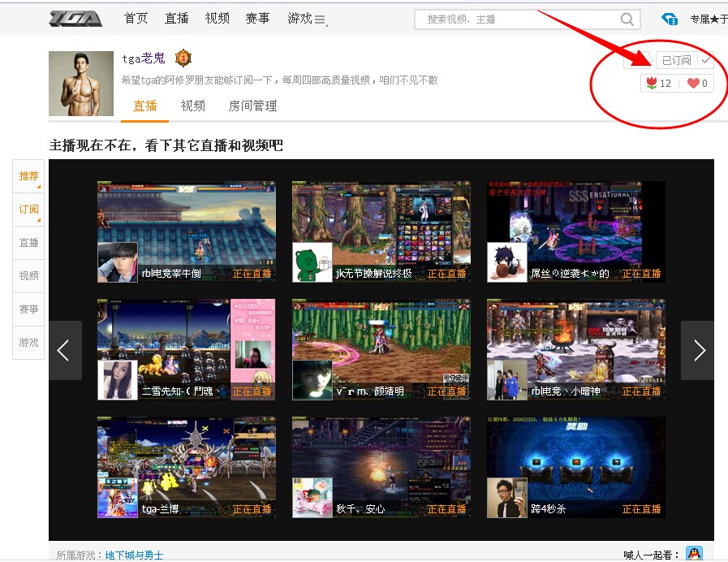
Task: Click the TGA logo
Action: (75, 19)
